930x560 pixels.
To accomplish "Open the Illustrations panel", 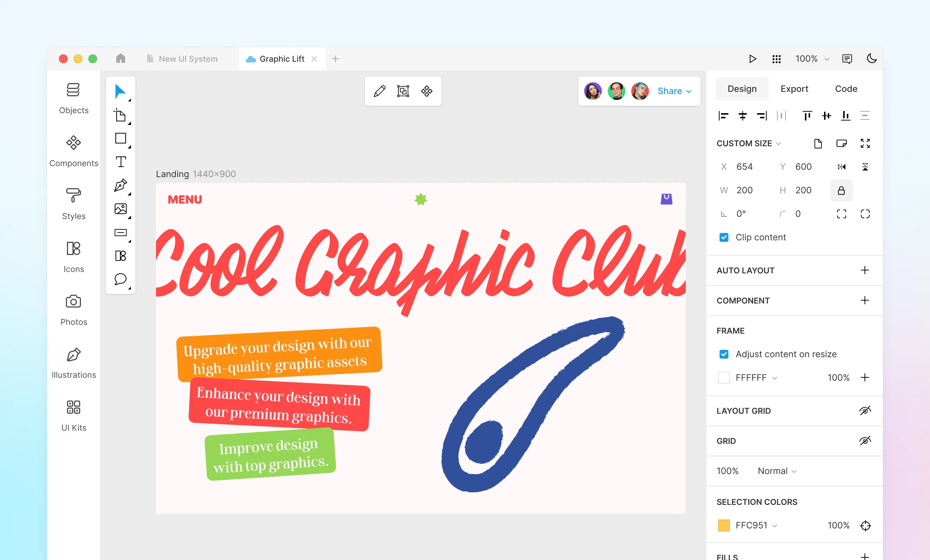I will 73,362.
